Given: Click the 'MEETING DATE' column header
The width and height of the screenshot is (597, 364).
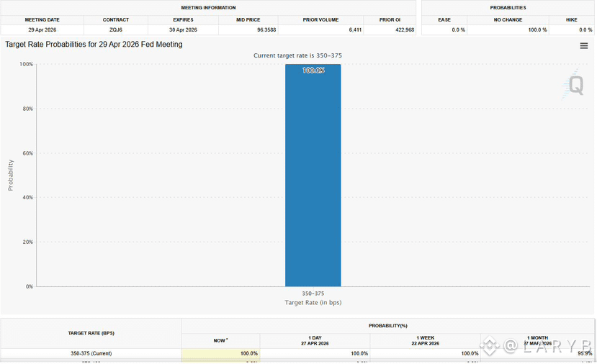Looking at the screenshot, I should (42, 19).
